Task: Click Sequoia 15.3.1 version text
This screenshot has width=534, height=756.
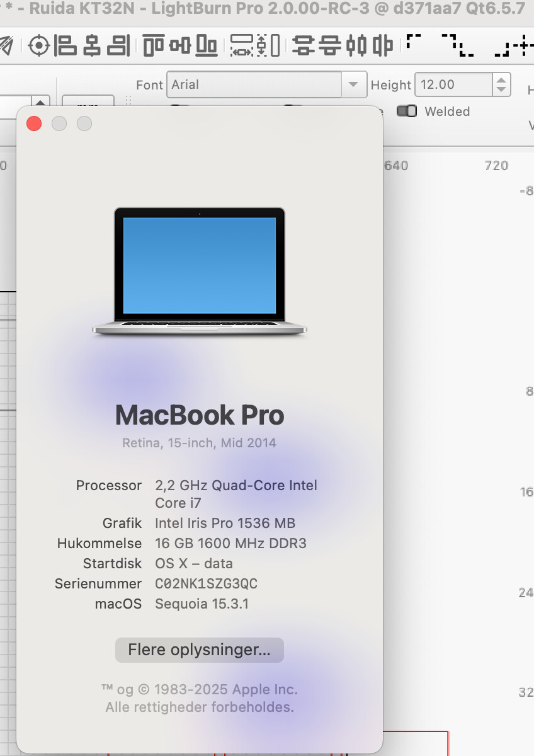Action: (x=202, y=604)
